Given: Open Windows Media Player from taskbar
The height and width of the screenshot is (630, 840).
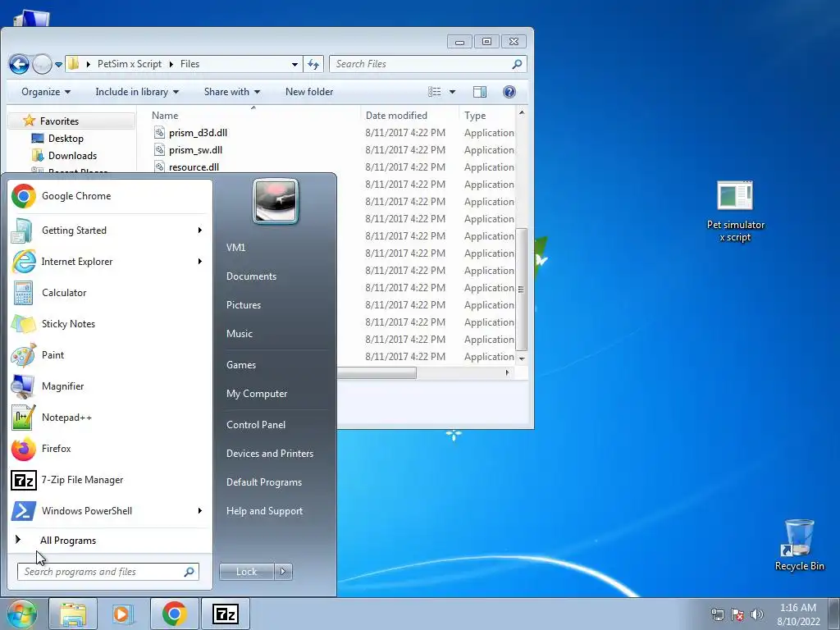Looking at the screenshot, I should pyautogui.click(x=123, y=614).
